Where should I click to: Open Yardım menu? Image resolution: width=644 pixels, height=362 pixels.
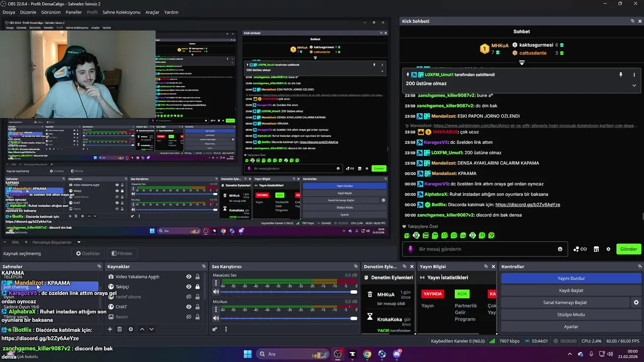click(171, 12)
